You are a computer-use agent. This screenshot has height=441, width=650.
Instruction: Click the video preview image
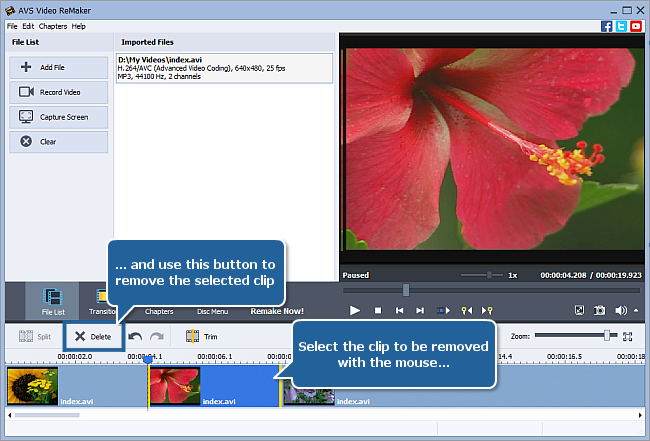[495, 149]
